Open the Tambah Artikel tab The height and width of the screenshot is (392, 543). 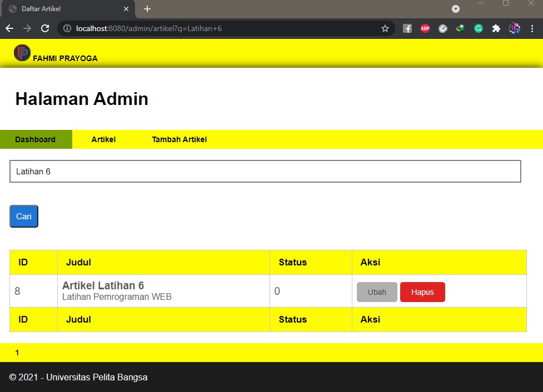click(x=179, y=139)
